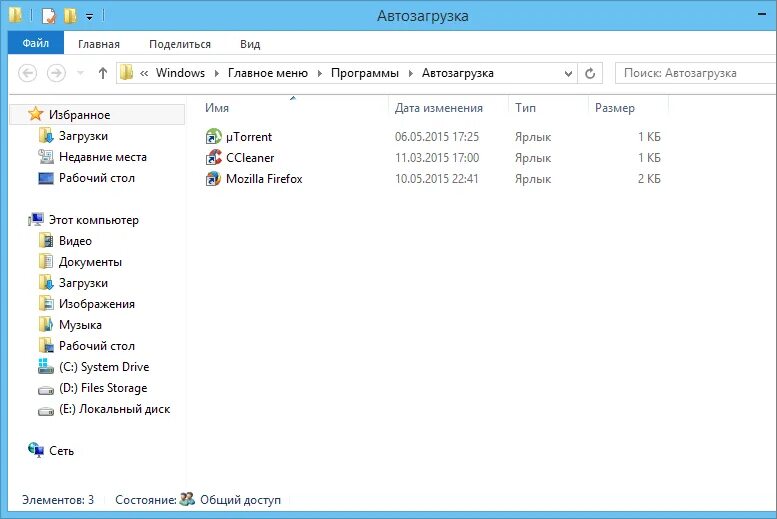Viewport: 777px width, 519px height.
Task: Open the address bar history dropdown
Action: (x=568, y=73)
